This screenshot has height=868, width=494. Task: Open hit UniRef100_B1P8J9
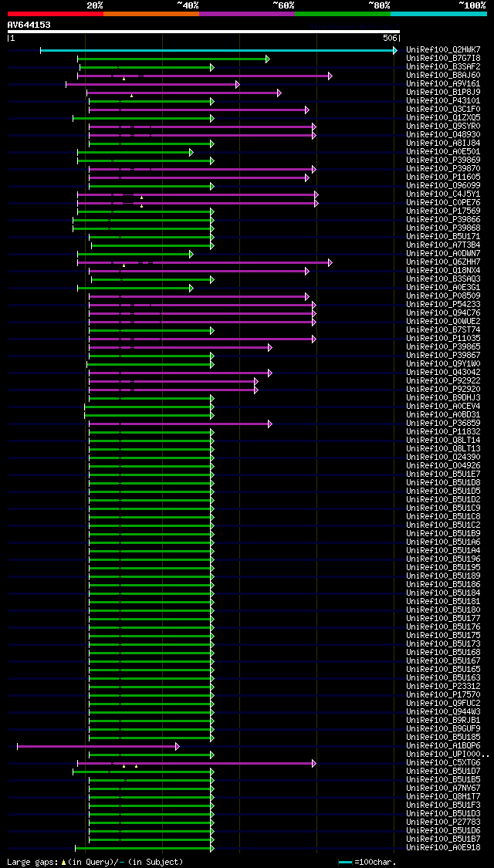click(443, 93)
